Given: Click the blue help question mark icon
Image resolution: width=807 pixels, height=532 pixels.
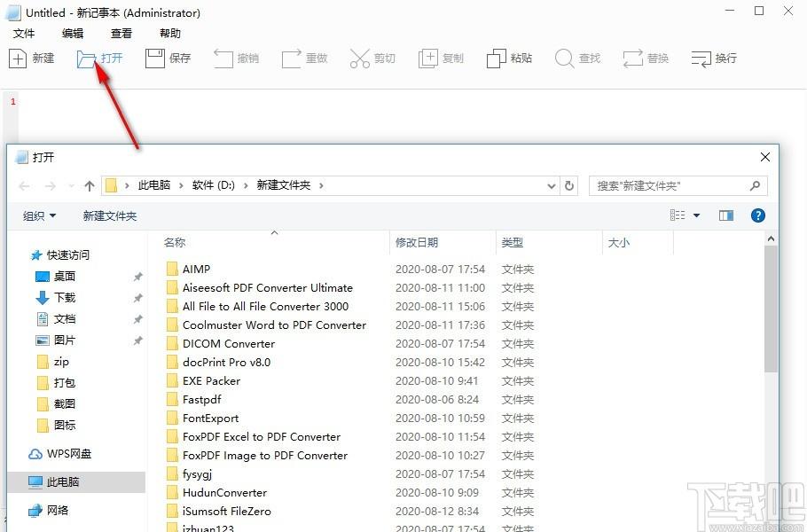Looking at the screenshot, I should 757,215.
